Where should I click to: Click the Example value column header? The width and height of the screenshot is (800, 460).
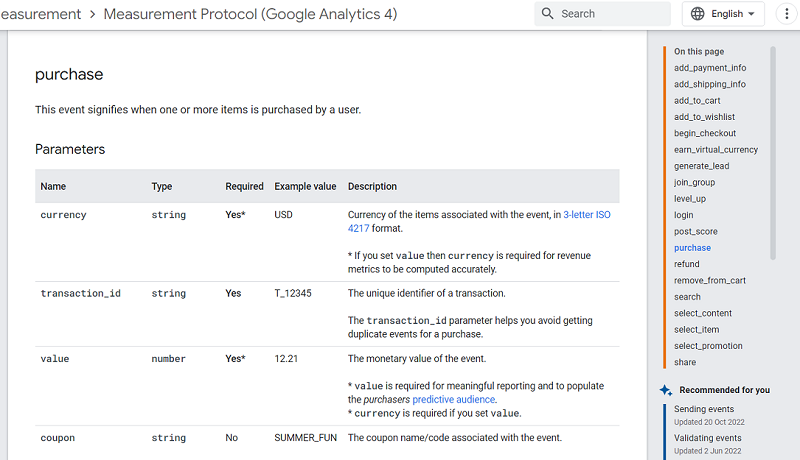coord(305,186)
